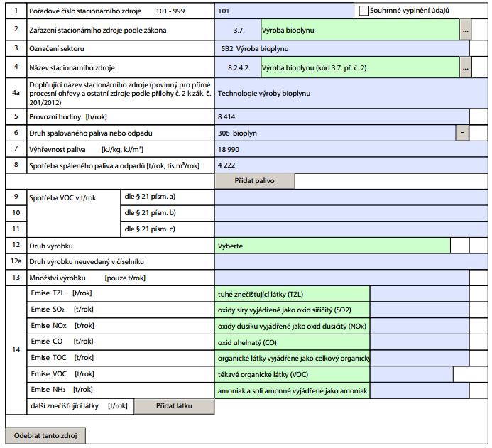Edit the Provozní hodiny value 8 414
492x448 pixels.
coord(342,116)
